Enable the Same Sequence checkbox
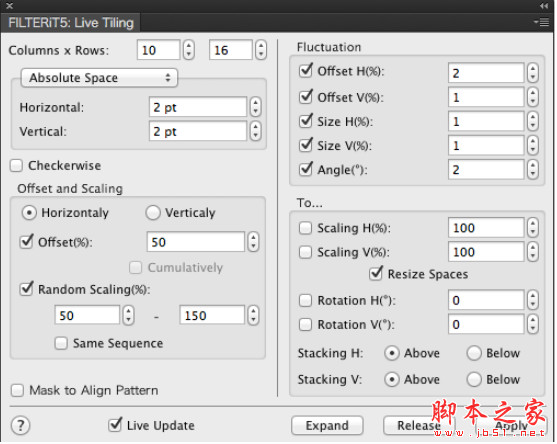Screen dimensions: 557x444 [x=61, y=343]
